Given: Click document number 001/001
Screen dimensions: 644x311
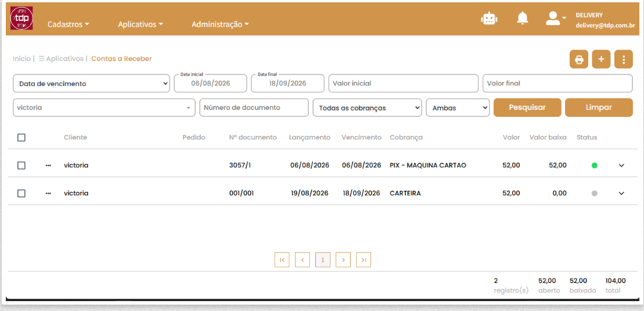Looking at the screenshot, I should coord(242,194).
